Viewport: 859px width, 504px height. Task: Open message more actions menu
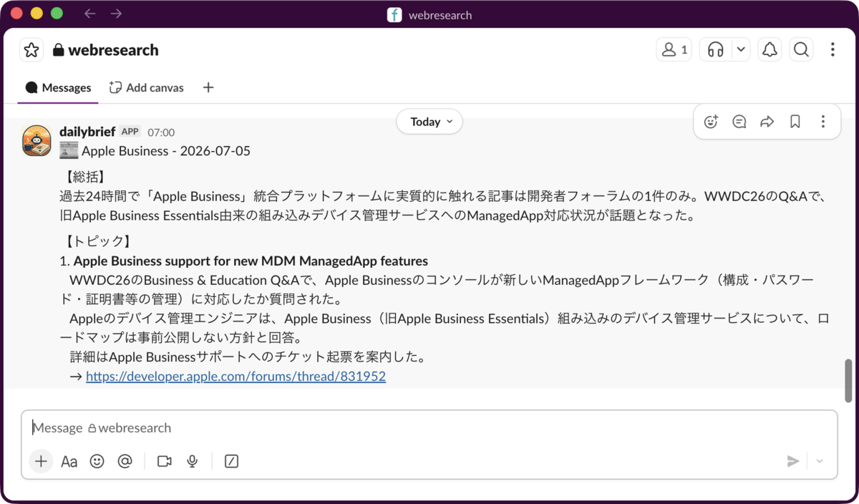click(823, 122)
